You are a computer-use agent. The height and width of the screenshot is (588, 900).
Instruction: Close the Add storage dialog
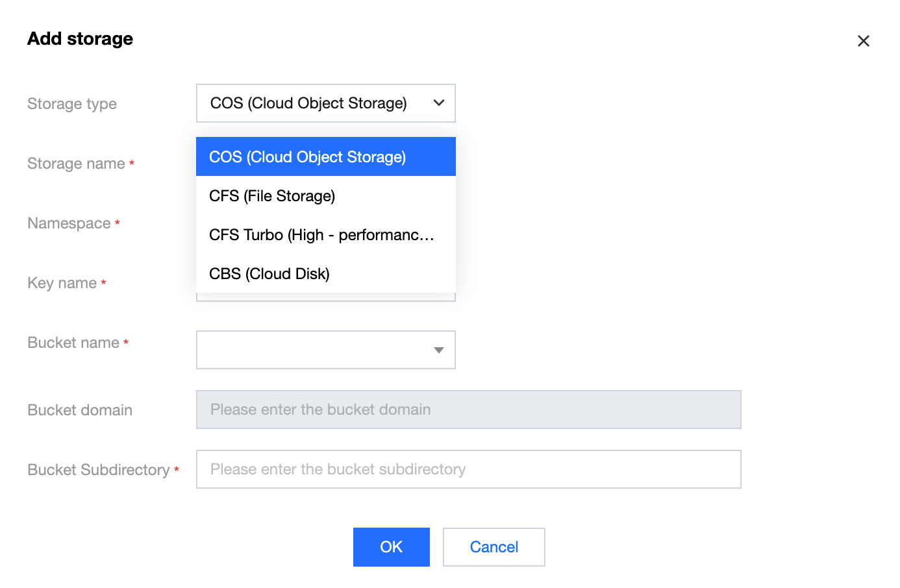(x=863, y=41)
